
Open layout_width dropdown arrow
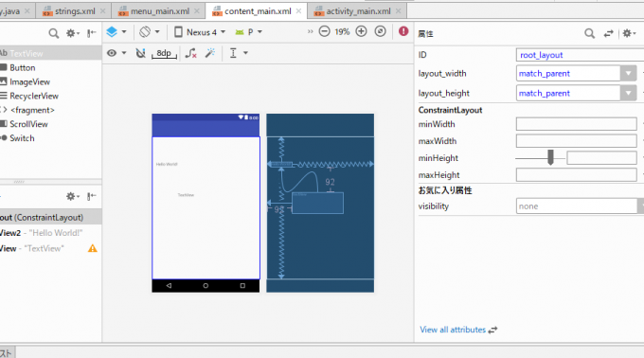pos(628,74)
